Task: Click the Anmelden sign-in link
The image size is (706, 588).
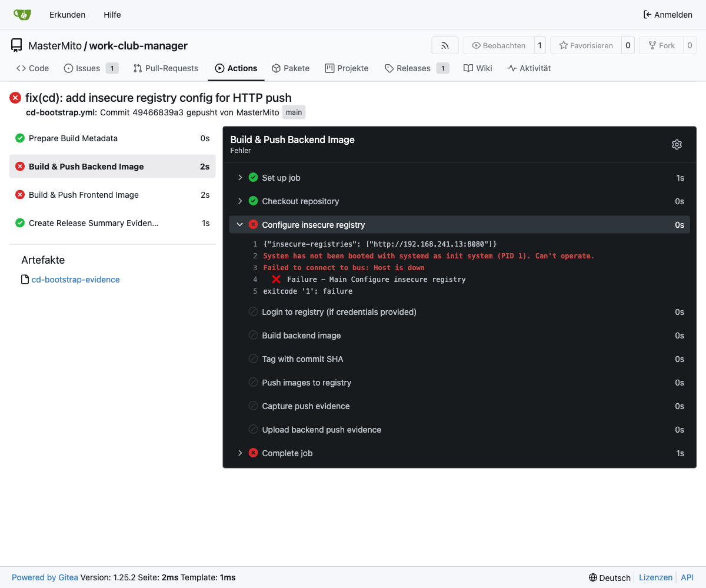Action: [x=668, y=15]
